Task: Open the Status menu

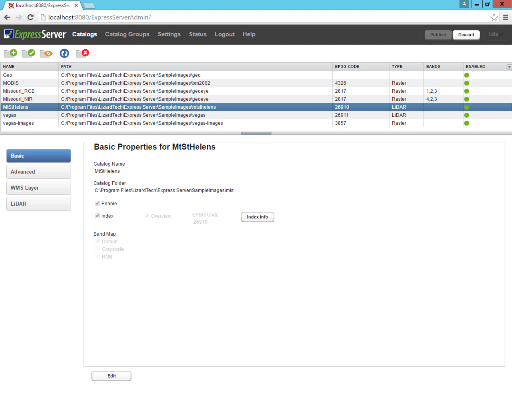Action: [x=198, y=34]
